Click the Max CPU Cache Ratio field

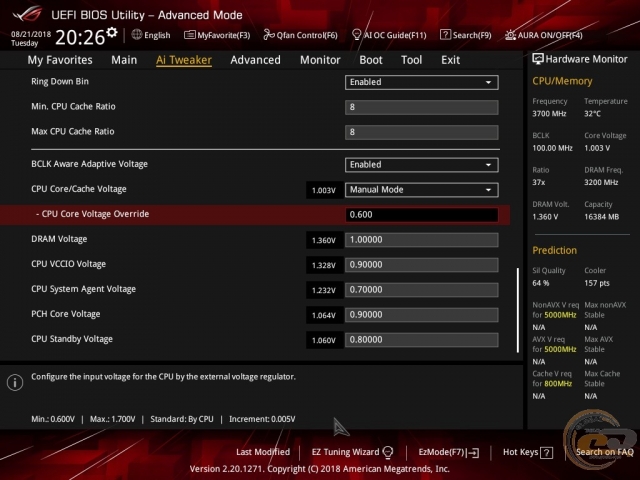click(x=422, y=132)
